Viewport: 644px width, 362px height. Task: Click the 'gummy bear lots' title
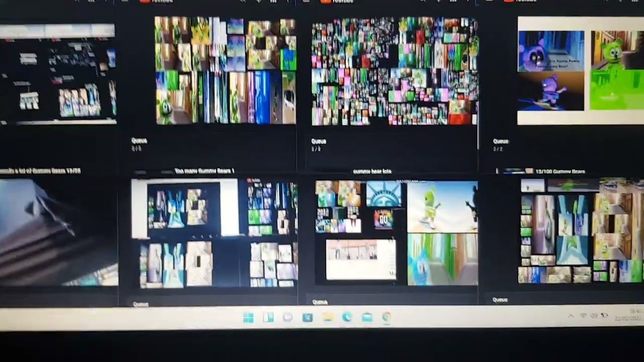pos(372,171)
